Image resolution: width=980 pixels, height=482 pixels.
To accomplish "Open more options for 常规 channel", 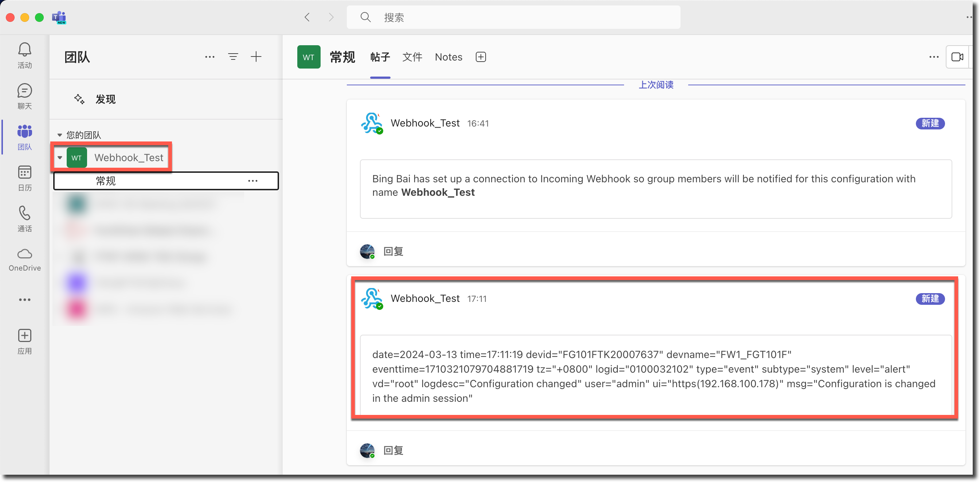I will pos(252,181).
